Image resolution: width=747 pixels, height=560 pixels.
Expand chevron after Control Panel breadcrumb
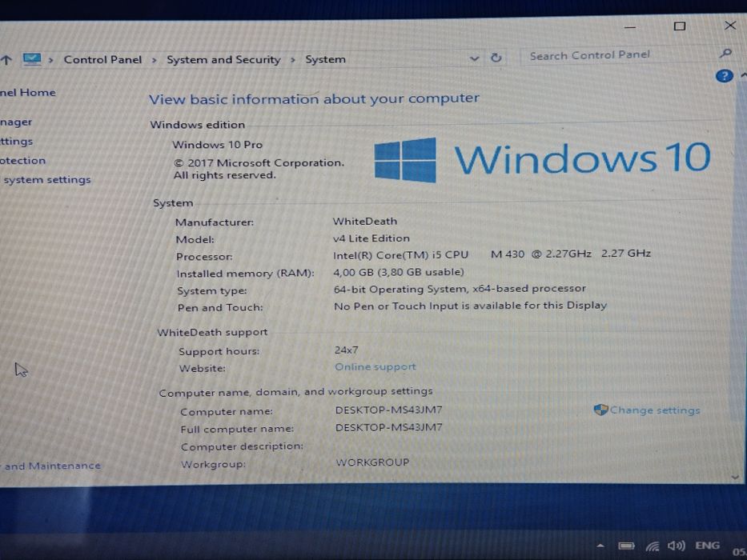point(154,60)
